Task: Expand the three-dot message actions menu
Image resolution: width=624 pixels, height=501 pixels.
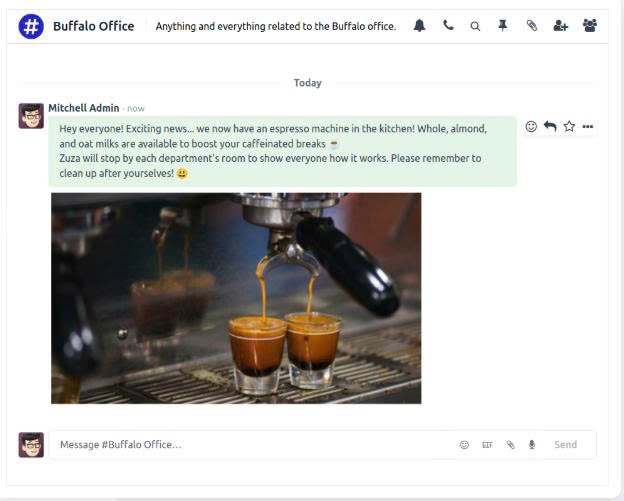Action: click(588, 126)
